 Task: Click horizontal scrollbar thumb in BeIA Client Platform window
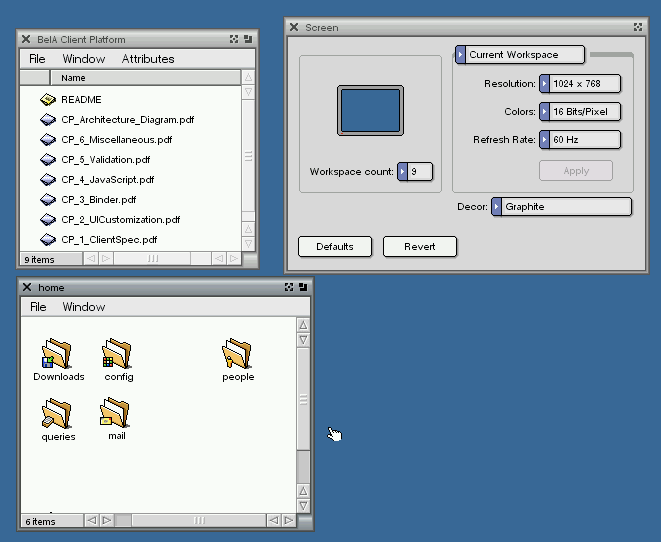point(152,258)
